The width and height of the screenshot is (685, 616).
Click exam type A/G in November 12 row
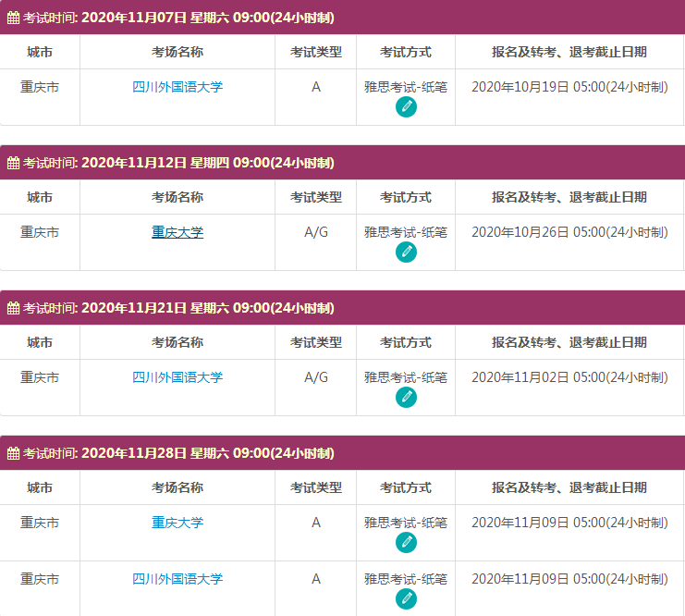point(316,232)
